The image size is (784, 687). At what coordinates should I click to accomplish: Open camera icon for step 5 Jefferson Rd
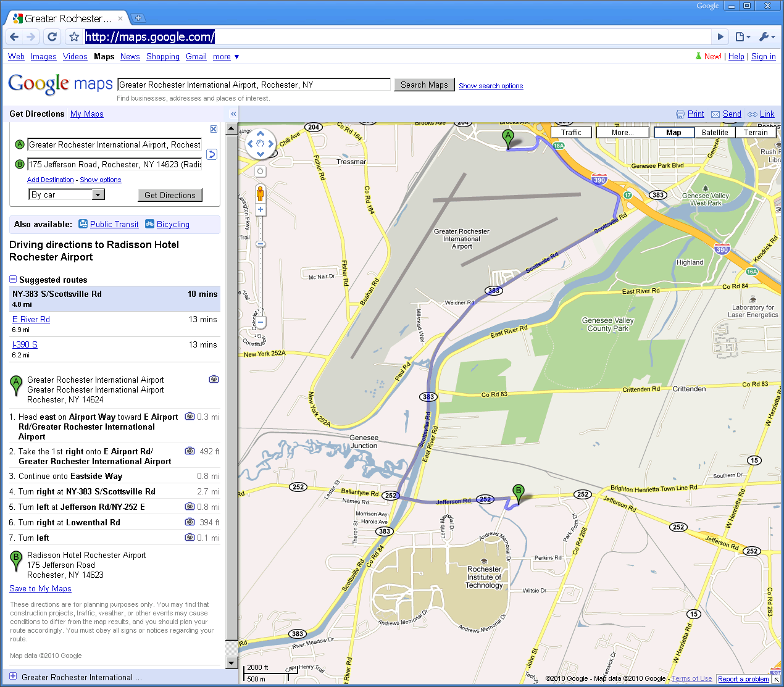pyautogui.click(x=190, y=506)
